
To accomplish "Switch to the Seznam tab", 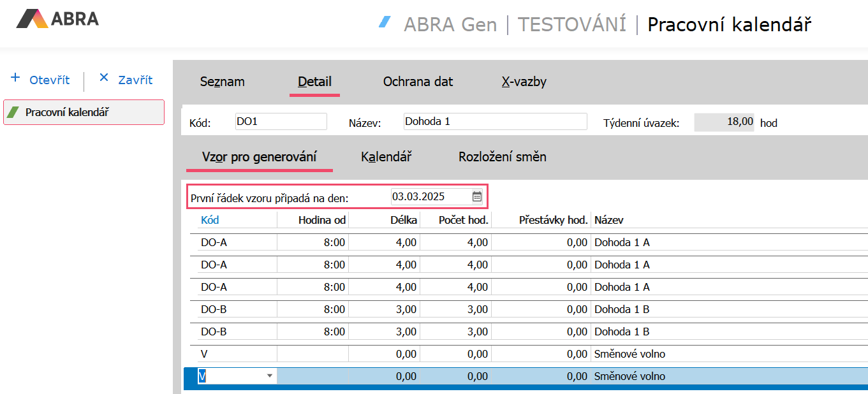I will pos(222,82).
